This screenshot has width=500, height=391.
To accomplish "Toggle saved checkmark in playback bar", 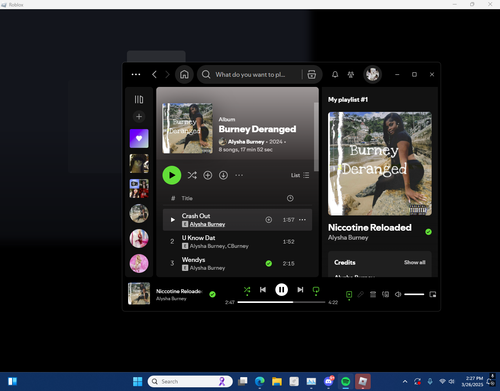I will (x=212, y=294).
